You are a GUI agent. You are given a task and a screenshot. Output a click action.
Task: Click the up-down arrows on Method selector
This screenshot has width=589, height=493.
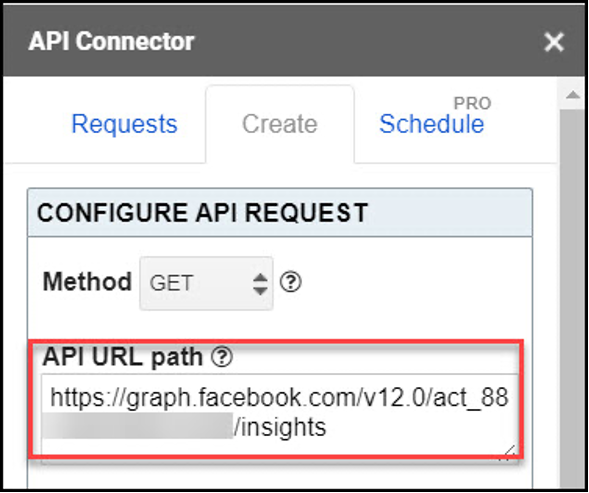(260, 284)
